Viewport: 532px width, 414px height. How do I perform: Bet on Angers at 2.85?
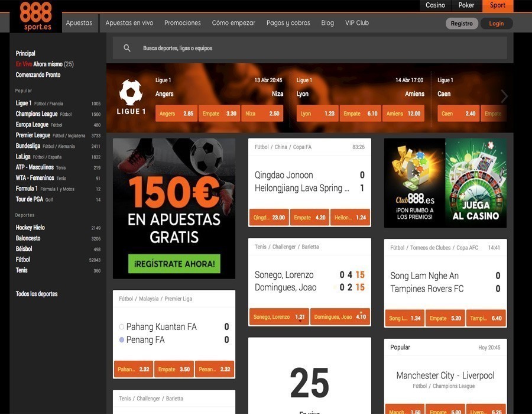coord(176,114)
